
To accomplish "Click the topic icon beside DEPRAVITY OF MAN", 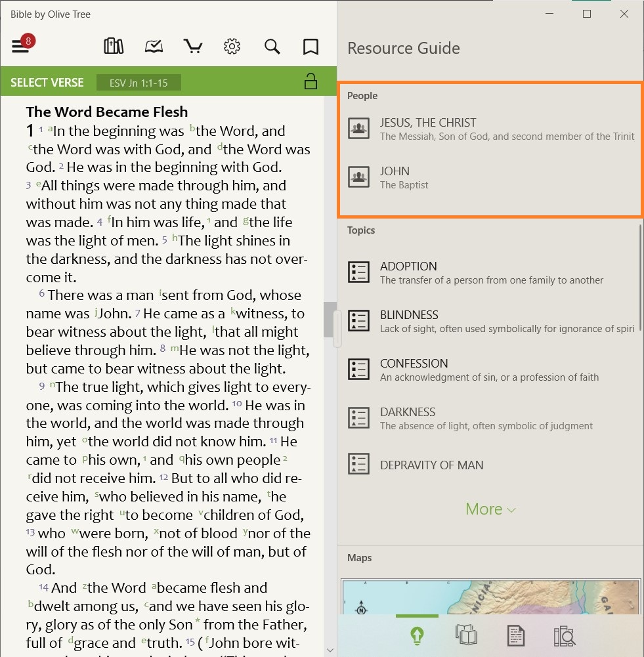I will coord(358,464).
